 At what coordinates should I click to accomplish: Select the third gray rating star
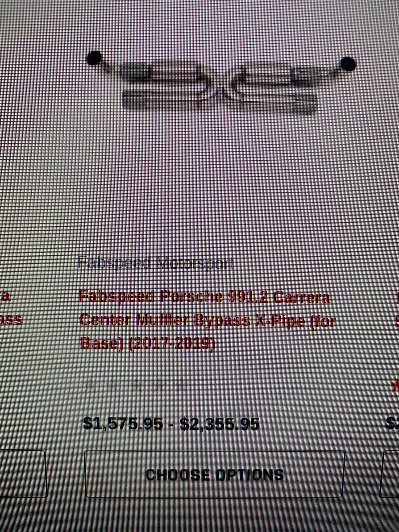pos(137,385)
